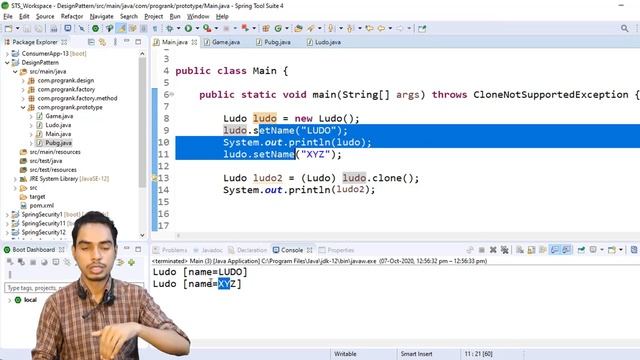Collapse com.progrank.prototype package node
Image resolution: width=640 pixels, height=360 pixels.
pos(23,107)
